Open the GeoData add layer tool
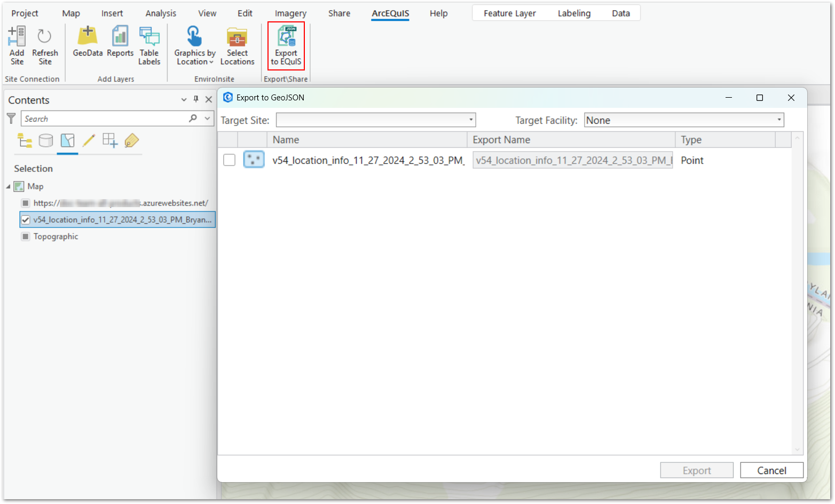835x504 pixels. 88,41
